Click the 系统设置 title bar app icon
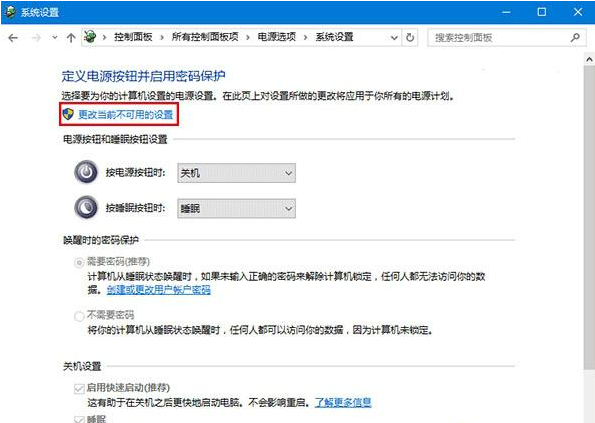 tap(10, 12)
